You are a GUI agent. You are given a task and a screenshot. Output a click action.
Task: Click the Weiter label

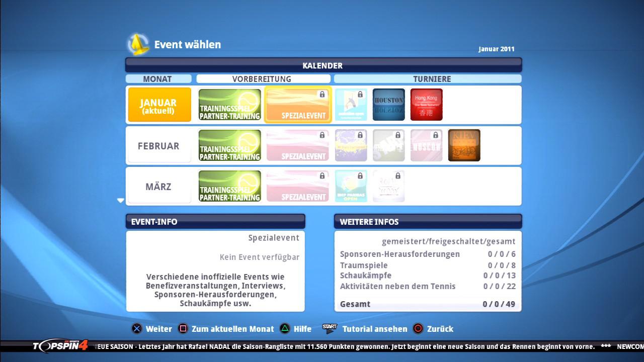click(x=159, y=329)
